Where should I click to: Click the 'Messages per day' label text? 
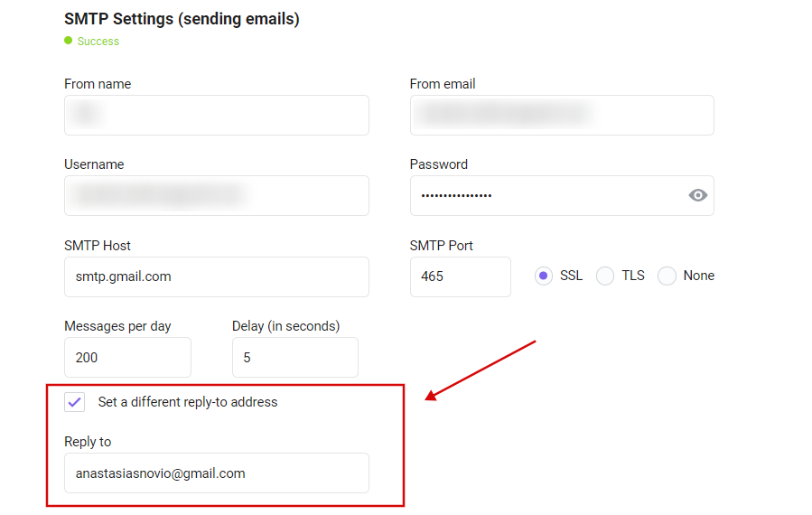(x=117, y=326)
